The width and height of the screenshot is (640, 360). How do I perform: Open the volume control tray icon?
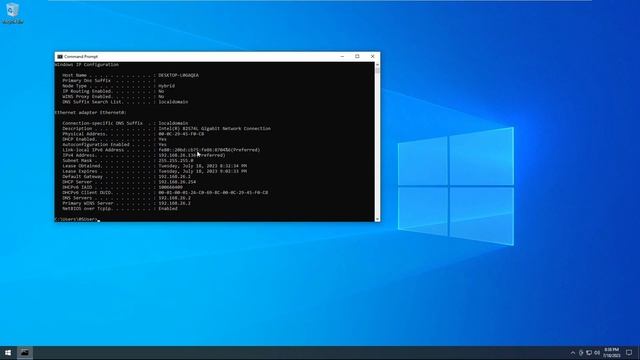pos(597,353)
